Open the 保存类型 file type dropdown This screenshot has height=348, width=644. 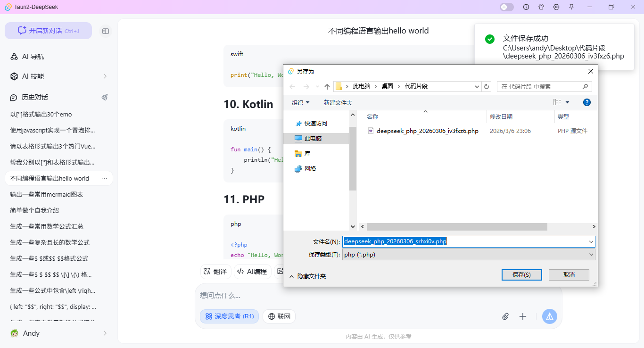pos(591,254)
